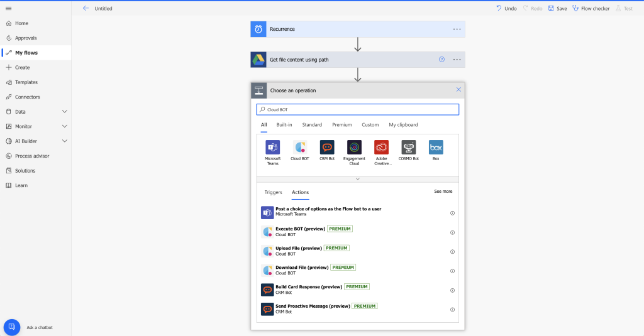Switch to the Built-in tab
Viewport: 644px width, 336px height.
[284, 125]
